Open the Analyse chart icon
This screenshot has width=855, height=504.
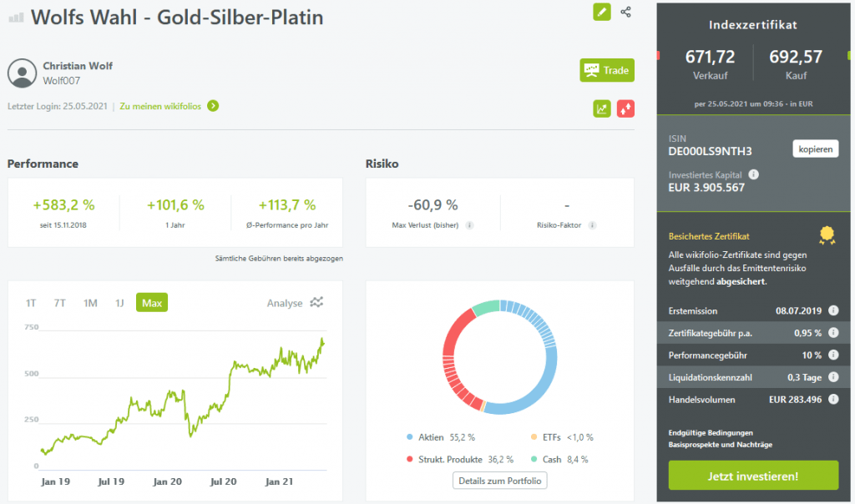point(316,302)
